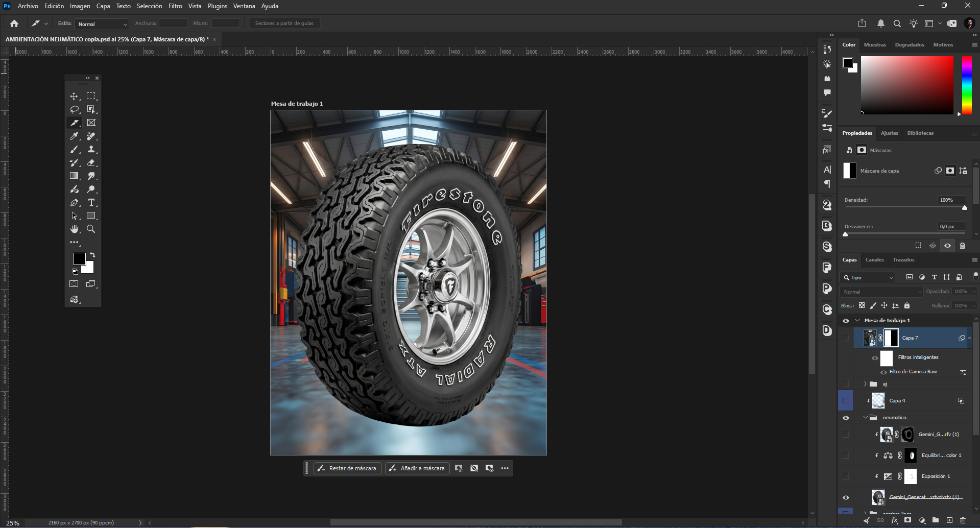980x528 pixels.
Task: Click Sectores a partir de guías button
Action: 284,23
